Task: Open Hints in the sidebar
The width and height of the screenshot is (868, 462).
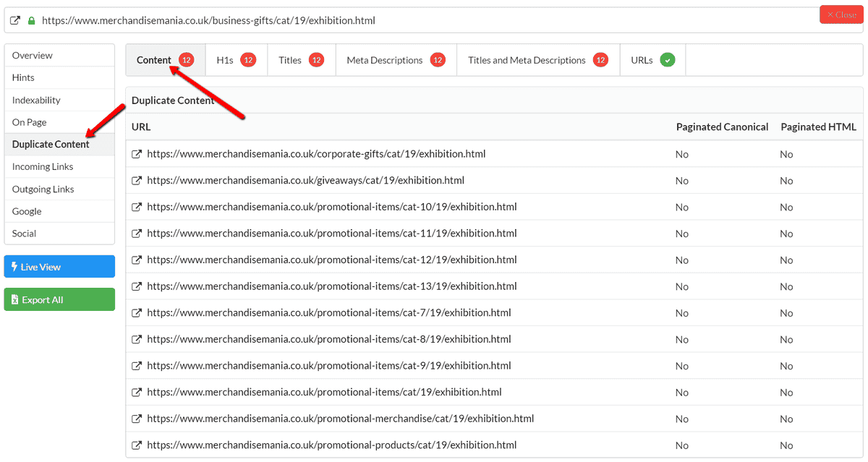Action: [59, 77]
